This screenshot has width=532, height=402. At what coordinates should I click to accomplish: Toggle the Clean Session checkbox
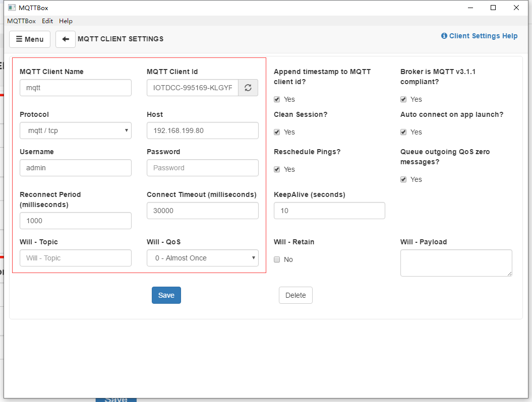tap(277, 132)
